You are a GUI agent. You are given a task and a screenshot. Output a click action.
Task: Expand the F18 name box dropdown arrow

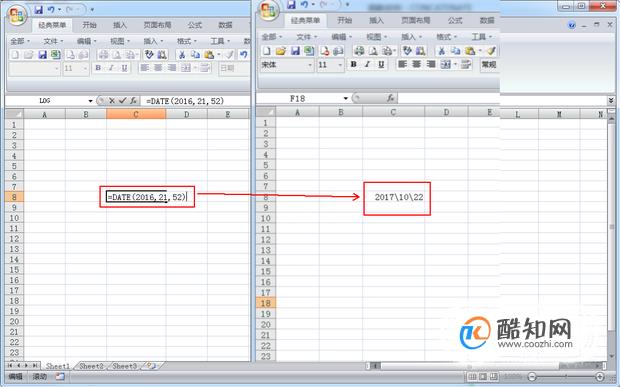[346, 98]
